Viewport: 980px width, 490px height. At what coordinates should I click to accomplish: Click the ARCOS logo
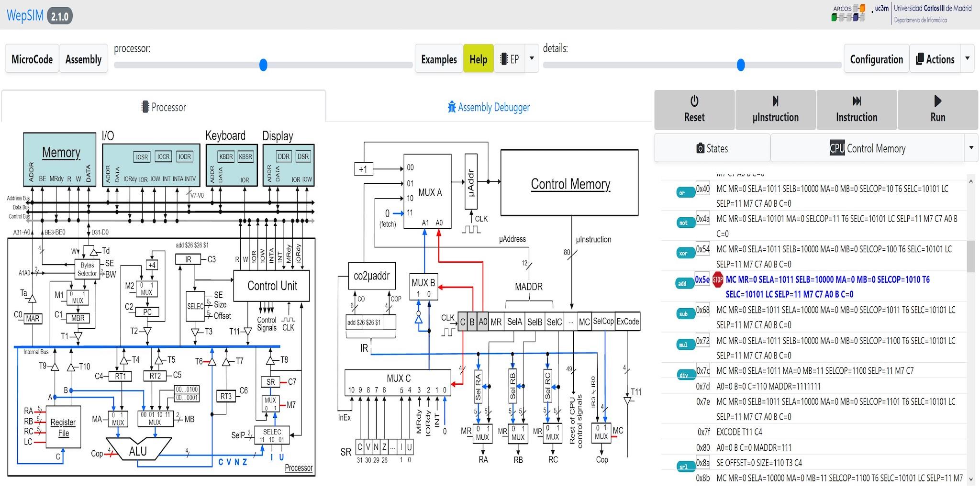pos(848,13)
